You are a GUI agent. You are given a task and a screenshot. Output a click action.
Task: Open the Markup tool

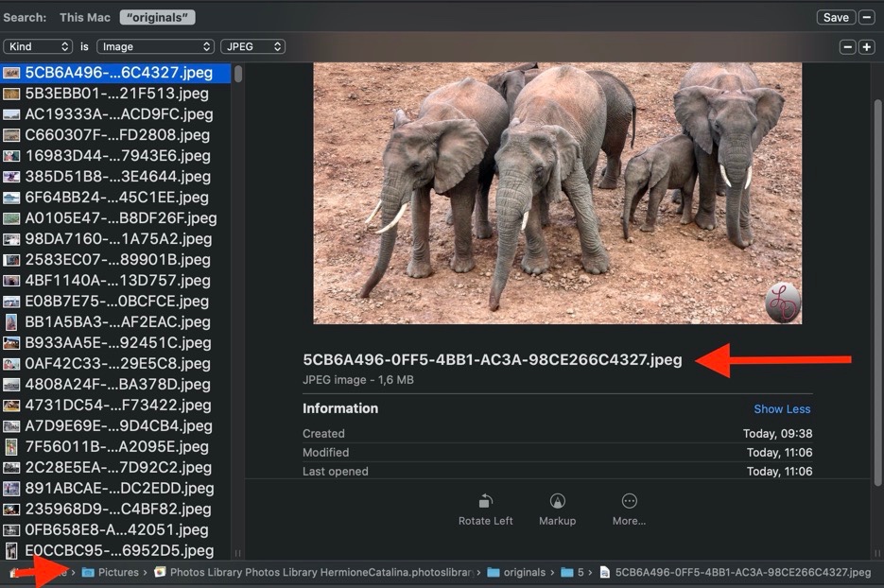[x=557, y=502]
